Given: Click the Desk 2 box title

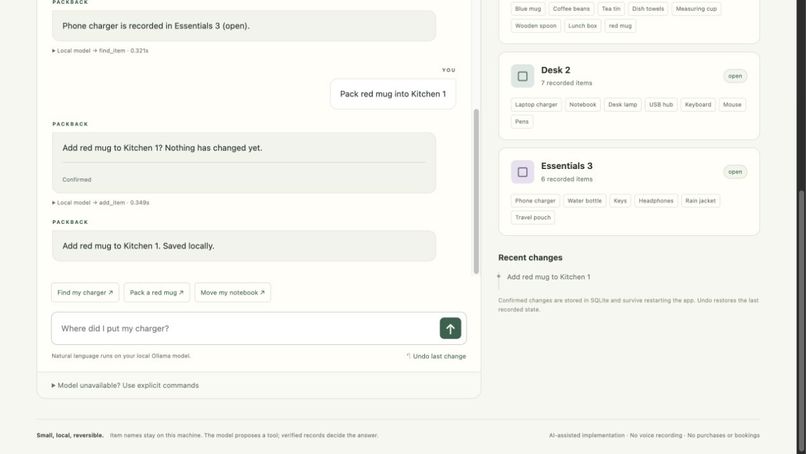Looking at the screenshot, I should pyautogui.click(x=555, y=70).
